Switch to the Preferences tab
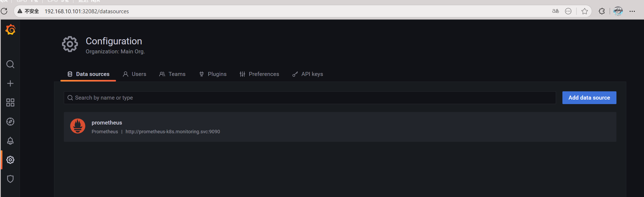The image size is (644, 197). point(259,74)
